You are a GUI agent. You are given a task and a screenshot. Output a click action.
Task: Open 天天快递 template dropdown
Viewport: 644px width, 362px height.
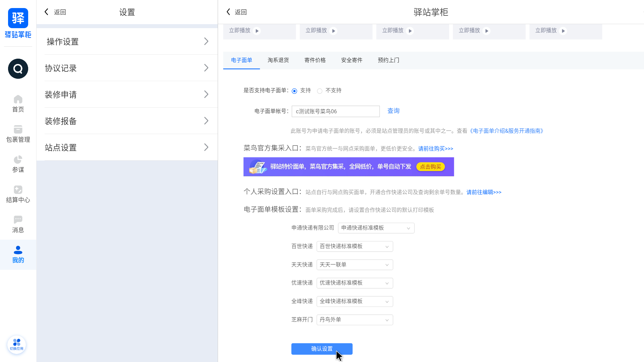point(355,265)
